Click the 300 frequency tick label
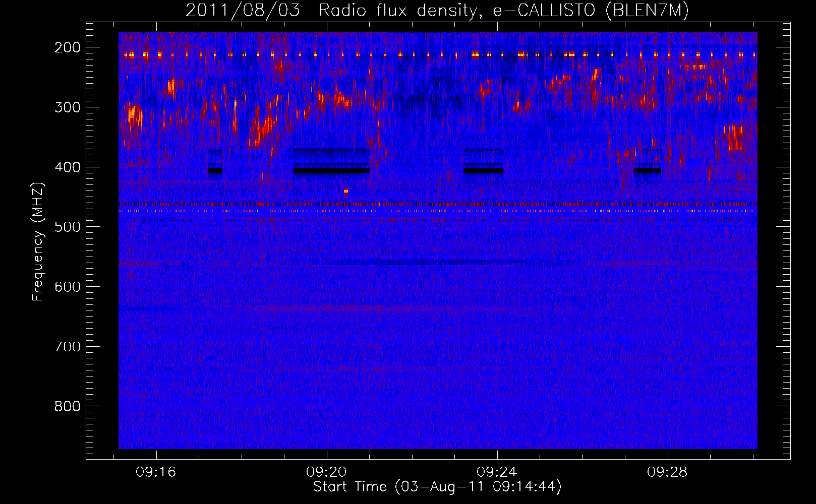This screenshot has width=816, height=504. click(x=68, y=107)
